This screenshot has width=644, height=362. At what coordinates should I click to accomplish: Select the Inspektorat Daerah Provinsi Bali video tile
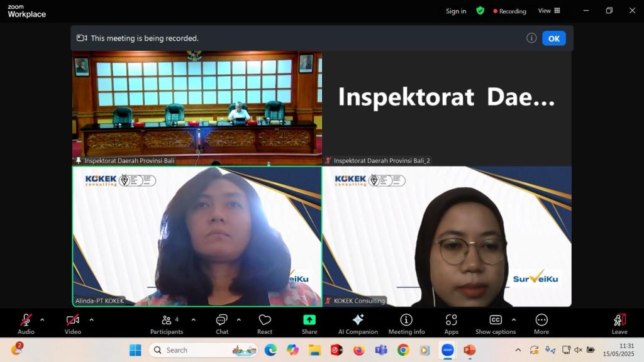click(197, 108)
